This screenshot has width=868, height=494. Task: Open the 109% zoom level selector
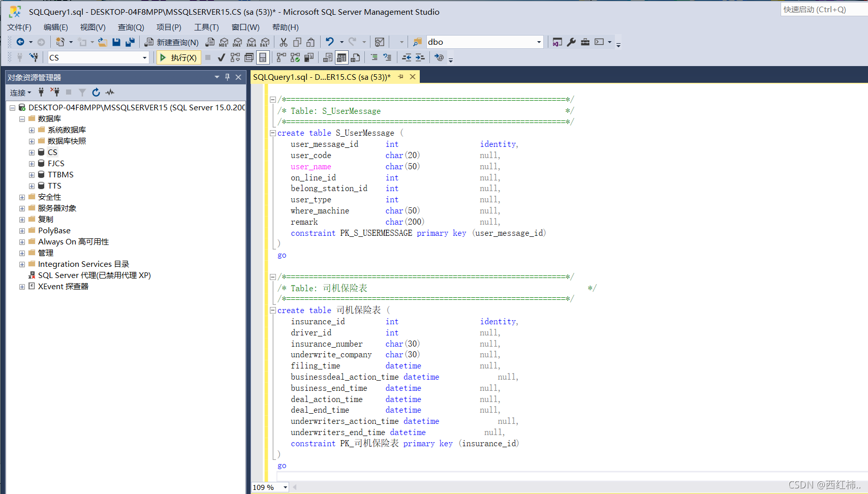[269, 487]
